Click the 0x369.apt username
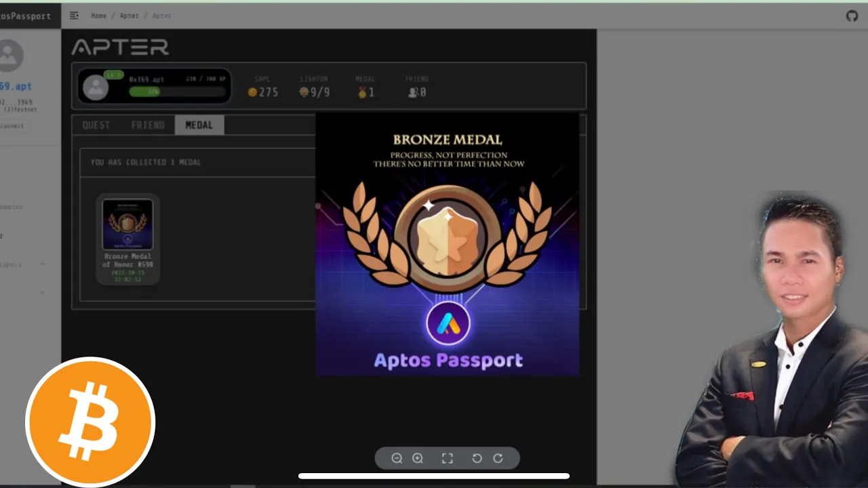 (146, 79)
